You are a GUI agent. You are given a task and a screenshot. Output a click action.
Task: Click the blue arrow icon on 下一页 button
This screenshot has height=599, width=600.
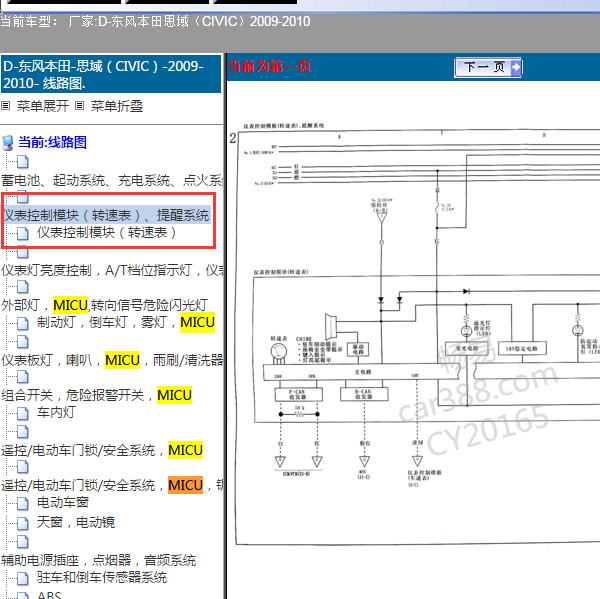pyautogui.click(x=515, y=68)
